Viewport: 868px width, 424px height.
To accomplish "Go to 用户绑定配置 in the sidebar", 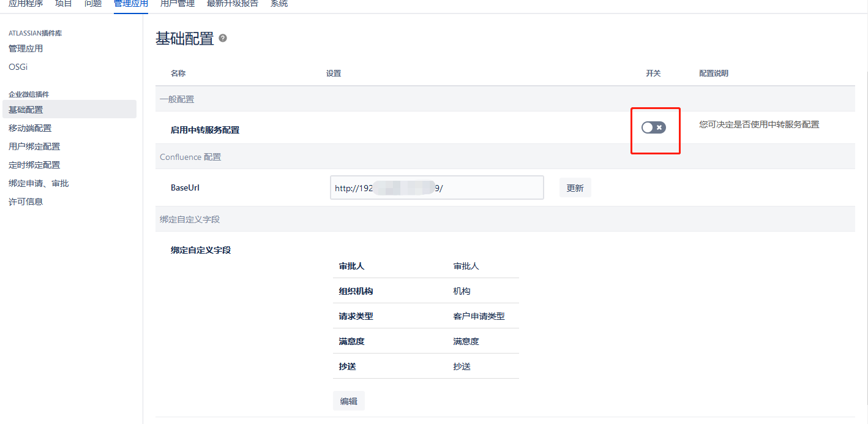I will point(34,146).
